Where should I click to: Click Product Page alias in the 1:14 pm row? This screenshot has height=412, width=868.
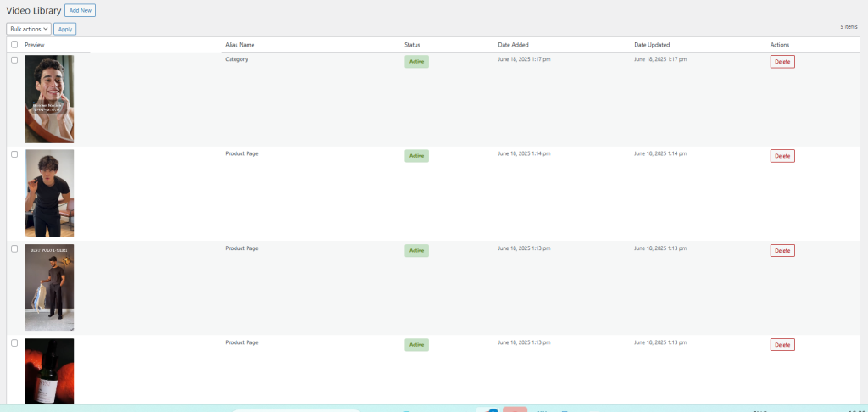pos(242,153)
